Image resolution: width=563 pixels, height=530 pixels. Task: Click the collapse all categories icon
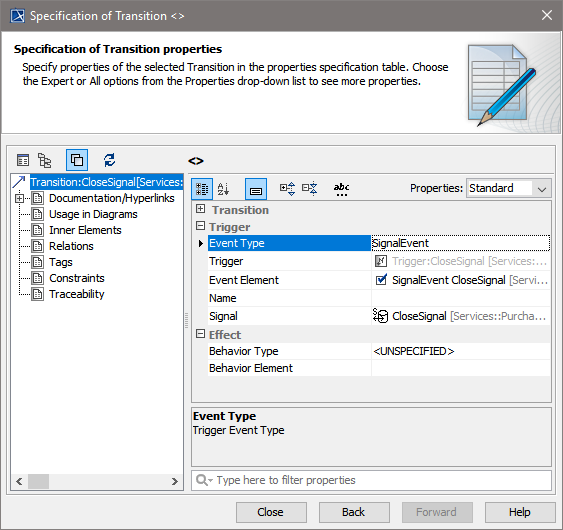coord(310,189)
